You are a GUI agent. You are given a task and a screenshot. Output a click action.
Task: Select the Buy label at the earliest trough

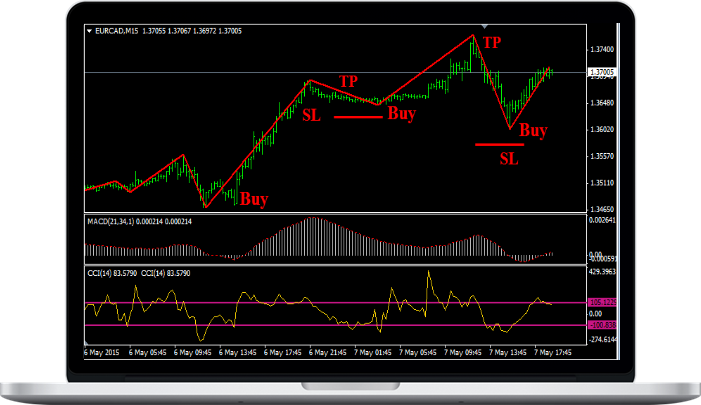[x=254, y=199]
